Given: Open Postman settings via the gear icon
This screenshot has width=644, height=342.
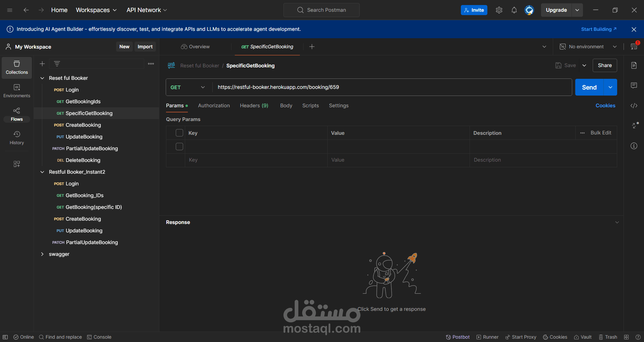Looking at the screenshot, I should coord(499,10).
